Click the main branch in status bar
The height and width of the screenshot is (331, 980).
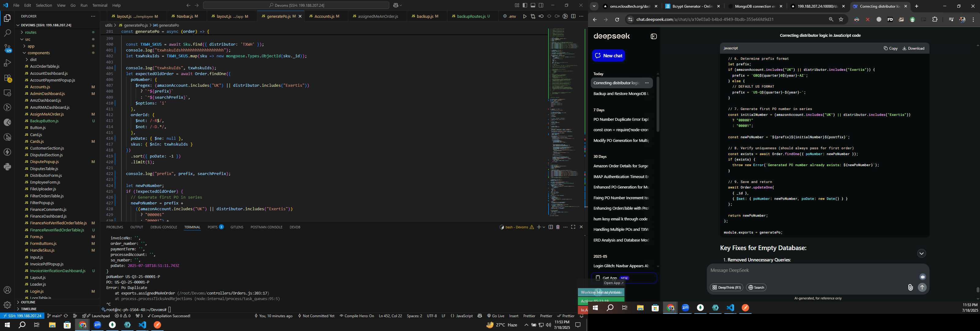(x=54, y=316)
